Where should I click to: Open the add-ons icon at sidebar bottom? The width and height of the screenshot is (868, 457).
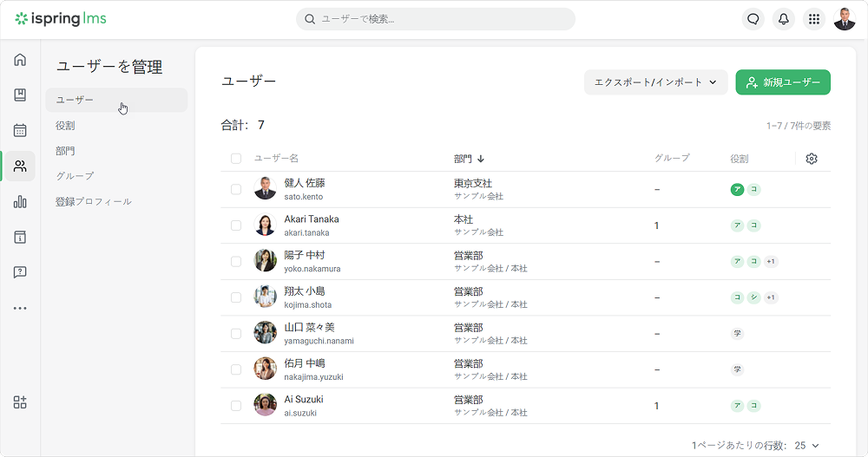(20, 402)
